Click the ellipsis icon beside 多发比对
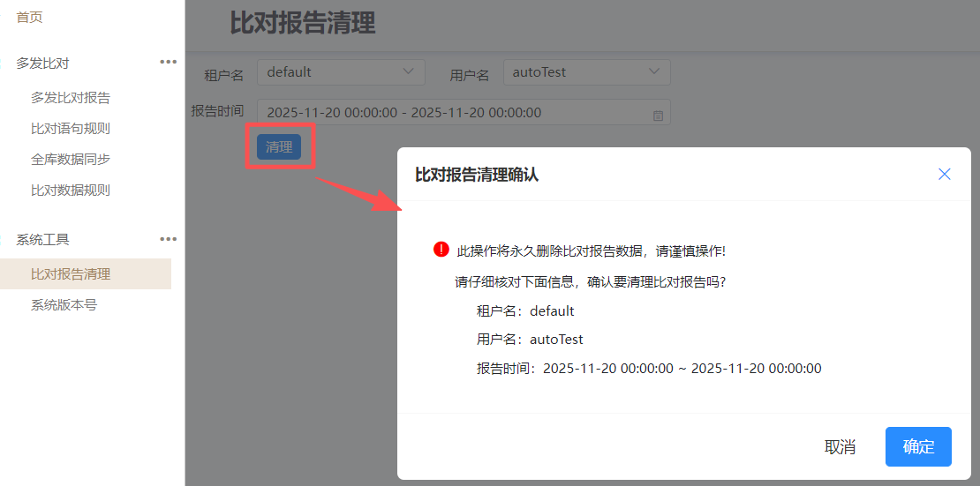 (x=168, y=63)
